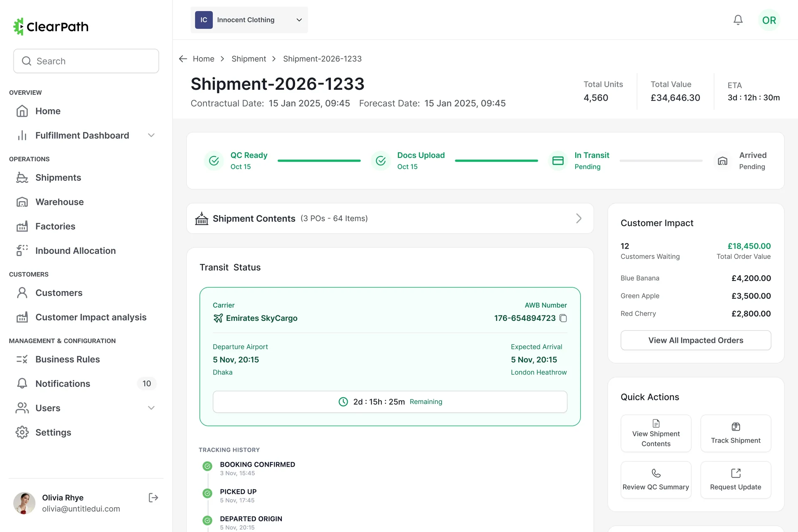
Task: Click Olivia Rhye's profile photo
Action: tap(24, 503)
